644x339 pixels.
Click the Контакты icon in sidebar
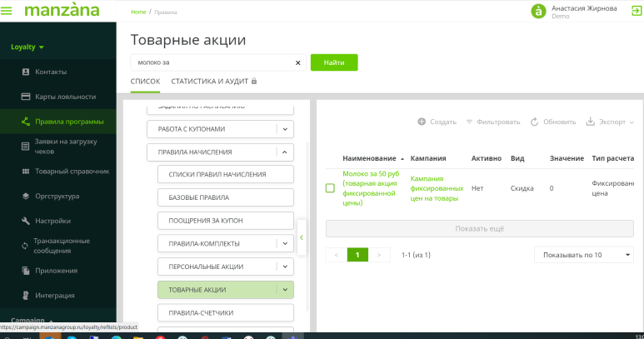tap(26, 72)
